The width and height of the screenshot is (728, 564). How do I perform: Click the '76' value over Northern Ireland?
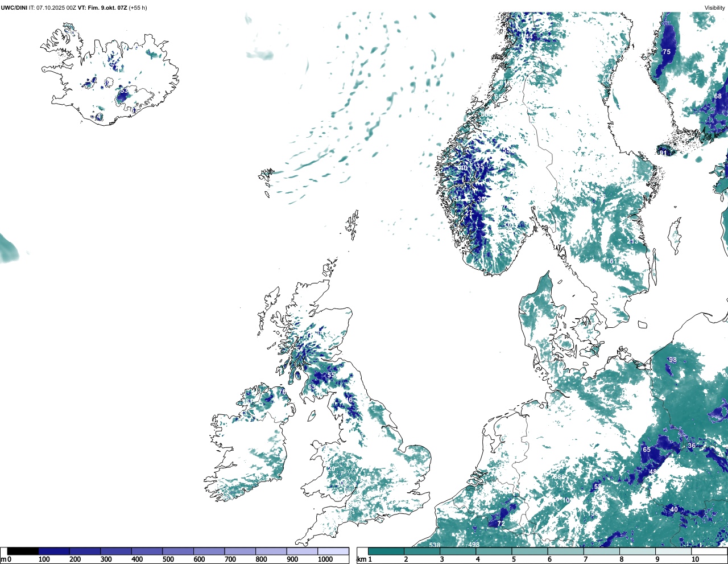tap(282, 392)
